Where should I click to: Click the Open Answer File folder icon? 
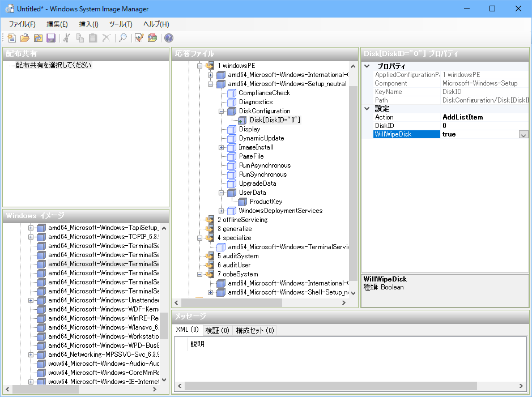(x=25, y=38)
